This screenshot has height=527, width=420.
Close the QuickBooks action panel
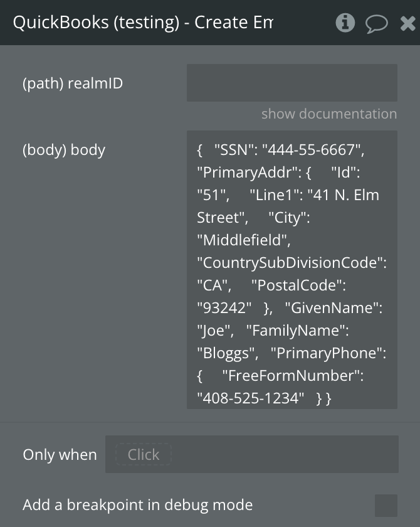407,24
